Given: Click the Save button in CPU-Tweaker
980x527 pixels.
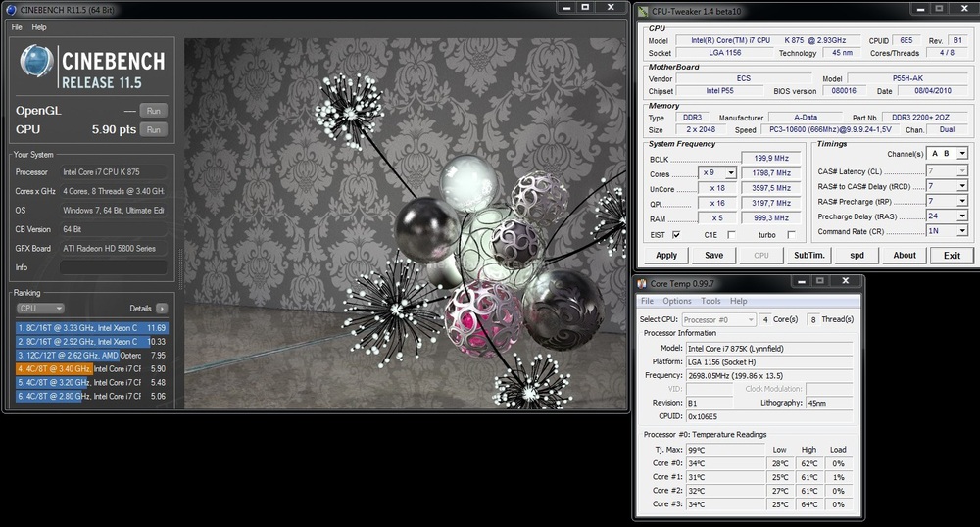Looking at the screenshot, I should (x=713, y=256).
